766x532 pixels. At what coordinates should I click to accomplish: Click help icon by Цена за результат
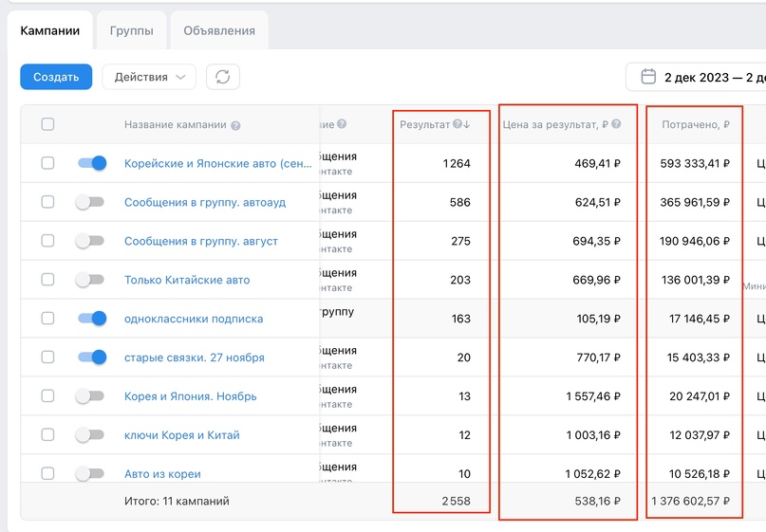[616, 124]
